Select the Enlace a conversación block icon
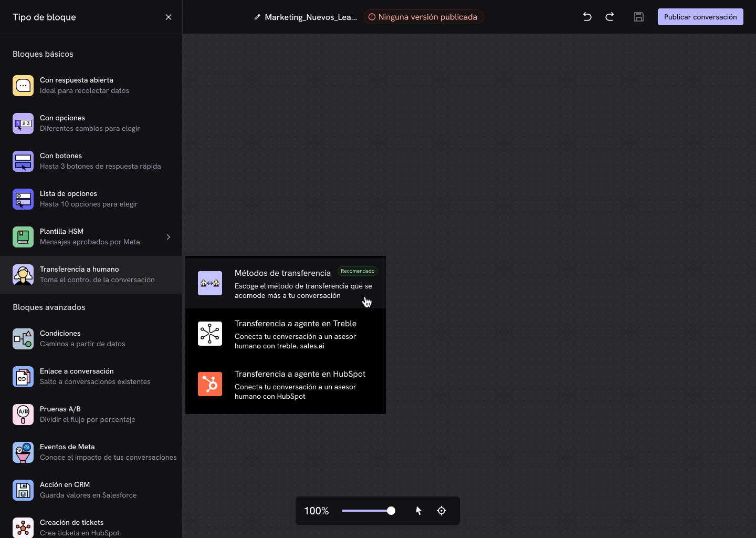Screen dimensions: 756x538 23,377
